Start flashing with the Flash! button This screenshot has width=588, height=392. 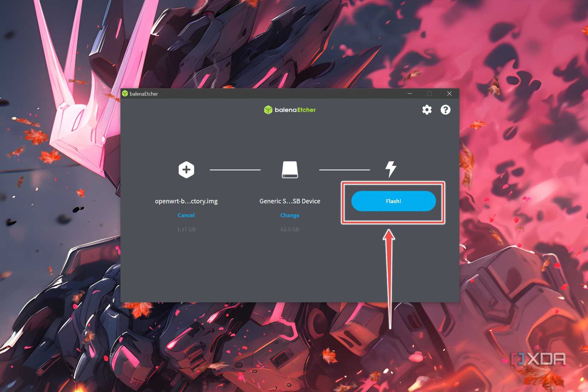coord(393,201)
